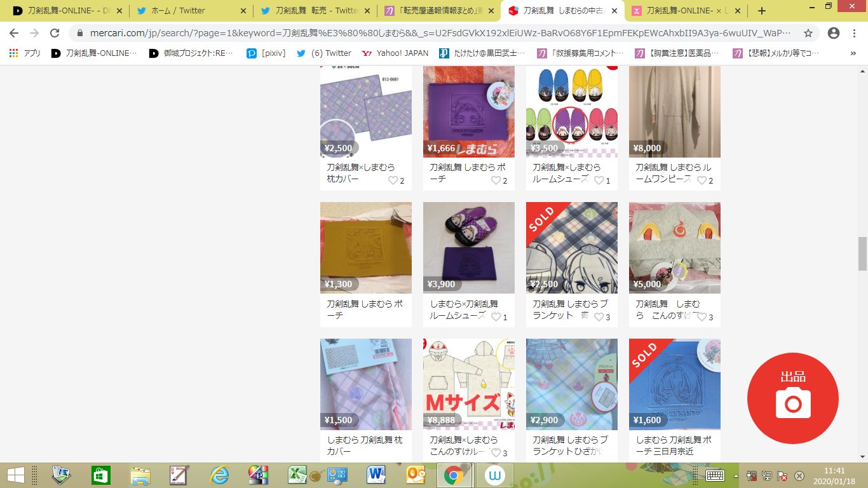
Task: Open the ¥1,666 purple pouch listing image
Action: click(469, 112)
